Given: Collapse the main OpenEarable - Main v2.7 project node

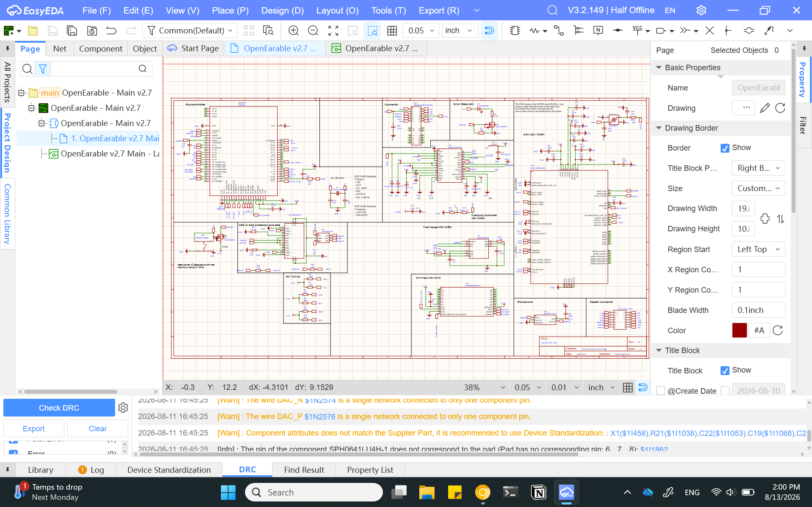Looking at the screenshot, I should pyautogui.click(x=22, y=93).
